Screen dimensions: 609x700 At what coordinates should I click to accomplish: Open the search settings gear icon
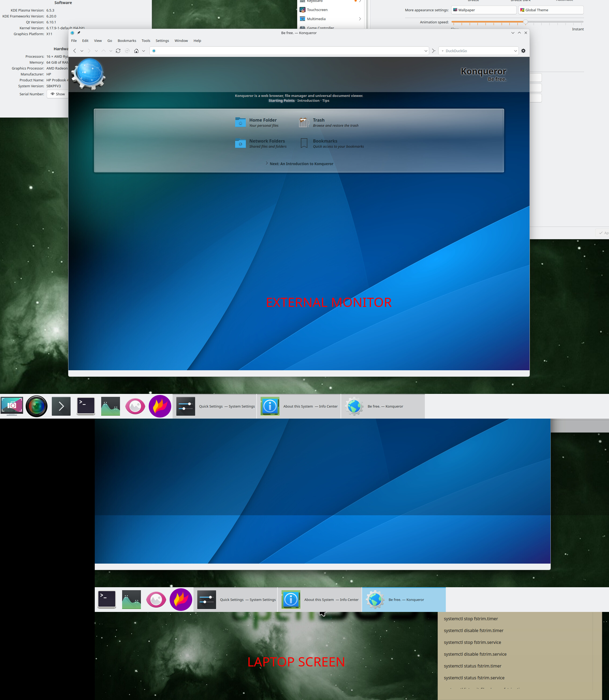click(523, 51)
